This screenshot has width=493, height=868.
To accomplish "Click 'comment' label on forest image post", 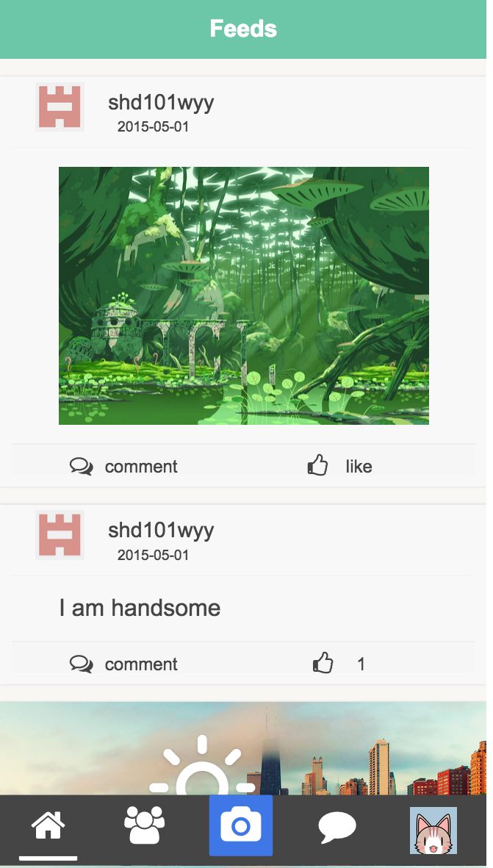I will pos(141,467).
